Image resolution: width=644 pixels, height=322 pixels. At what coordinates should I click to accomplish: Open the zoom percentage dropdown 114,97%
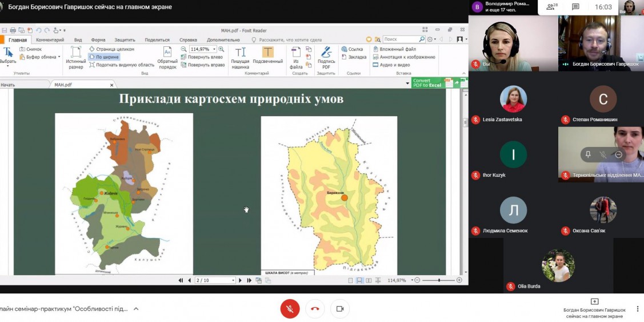coord(214,49)
